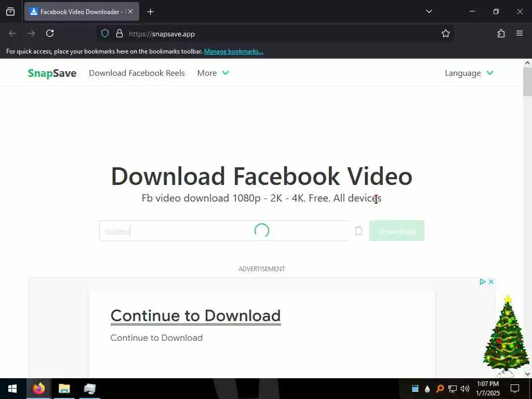This screenshot has width=532, height=399.
Task: Bookmark this page with the star icon
Action: point(445,33)
